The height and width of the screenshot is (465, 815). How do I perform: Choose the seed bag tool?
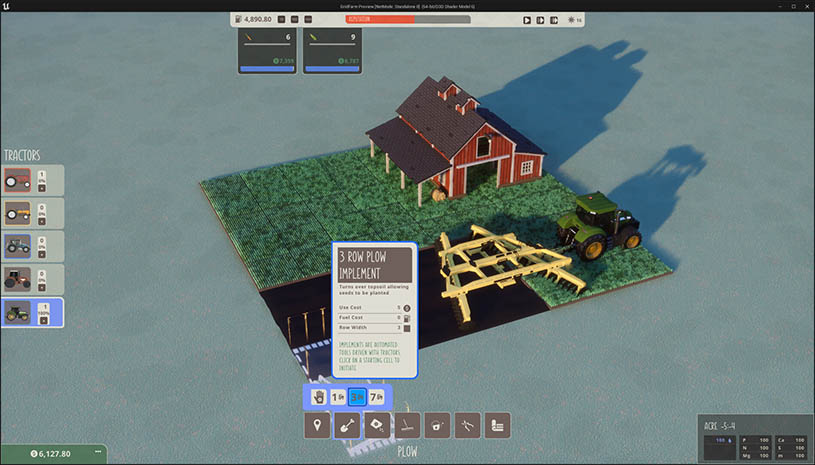[x=377, y=426]
